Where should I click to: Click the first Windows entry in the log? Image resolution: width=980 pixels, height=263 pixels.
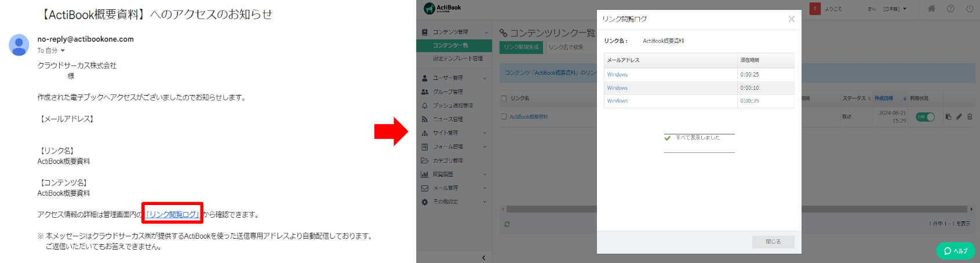pos(617,75)
